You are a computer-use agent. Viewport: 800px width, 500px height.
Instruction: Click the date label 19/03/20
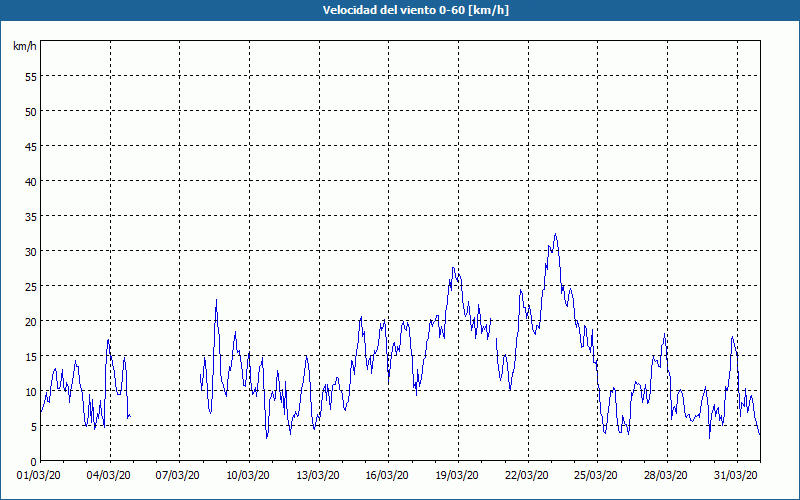coord(457,476)
